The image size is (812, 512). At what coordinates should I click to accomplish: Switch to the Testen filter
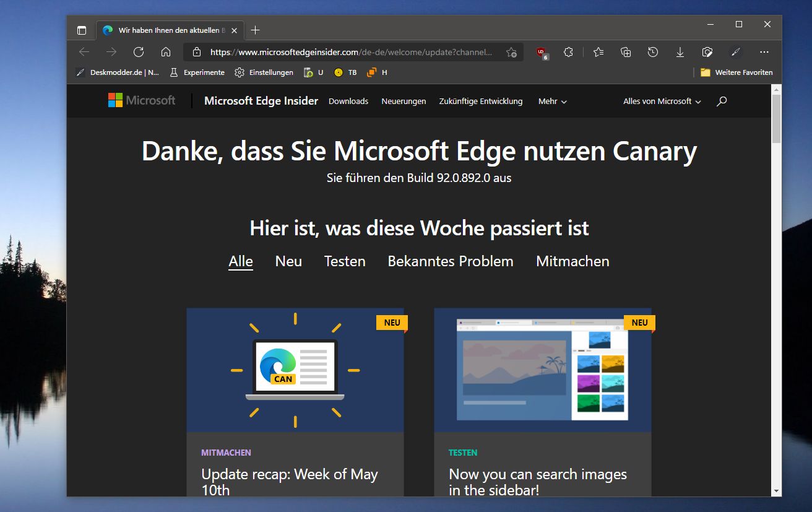coord(345,261)
